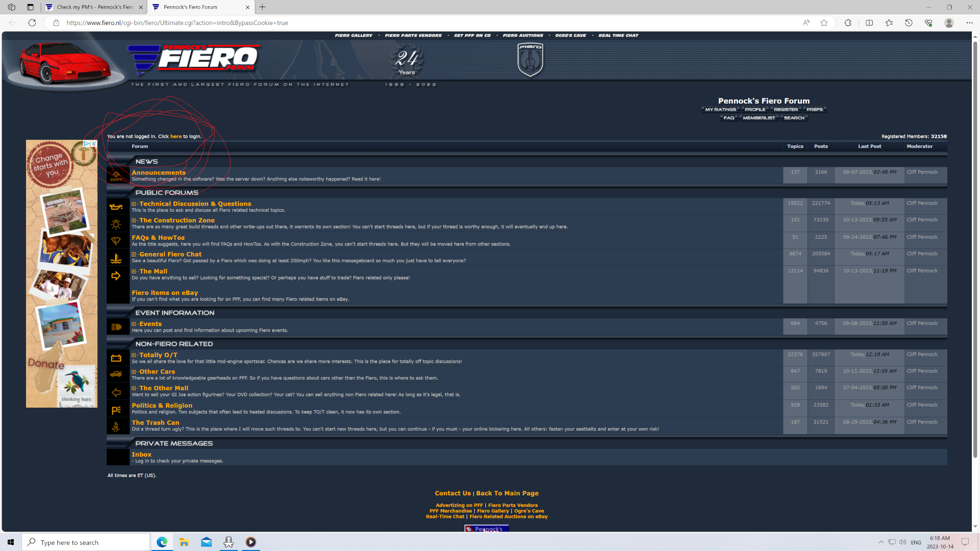Add this page to favorites star
Screen dimensions: 980x551
[x=824, y=22]
